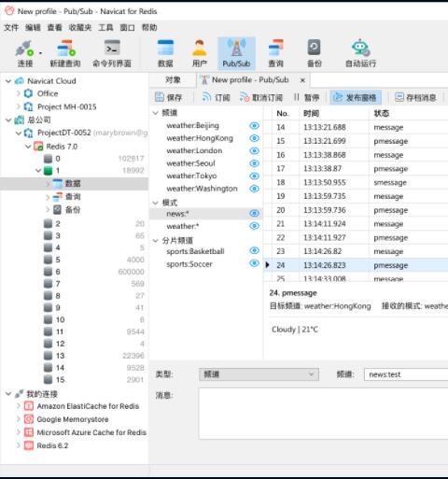Screen dimensions: 448x479
Task: Open the 工具 menu
Action: point(105,28)
